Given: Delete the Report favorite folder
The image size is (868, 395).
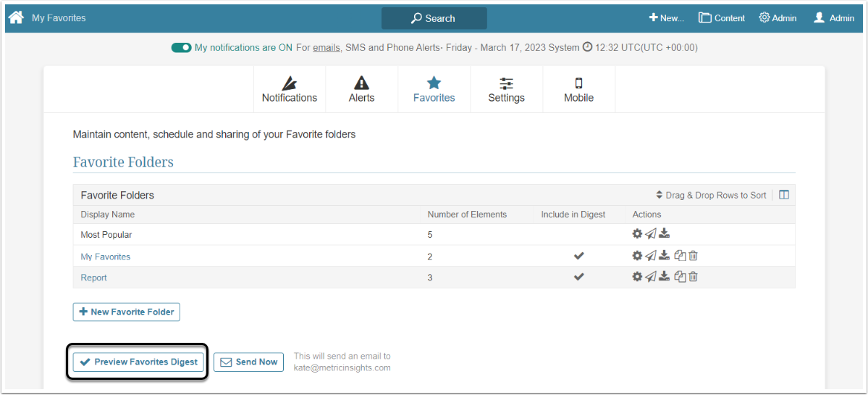Looking at the screenshot, I should pos(693,277).
